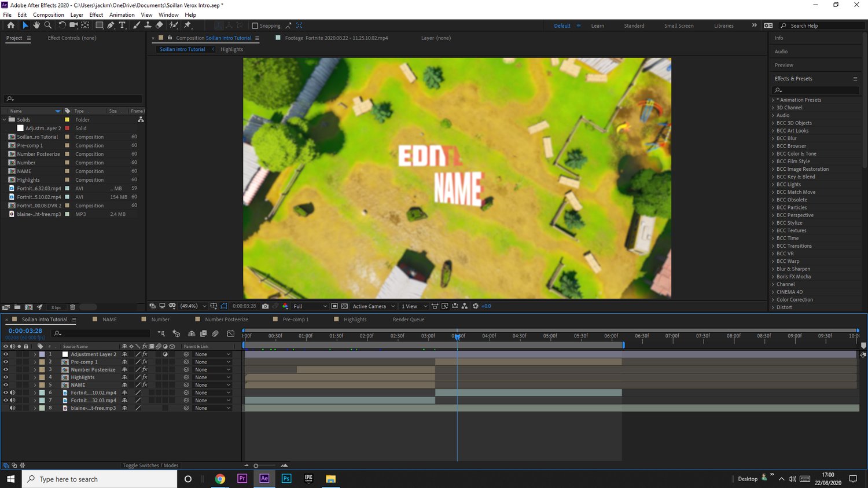Switch to the Learn workspace
Viewport: 868px width, 488px height.
[x=598, y=26]
